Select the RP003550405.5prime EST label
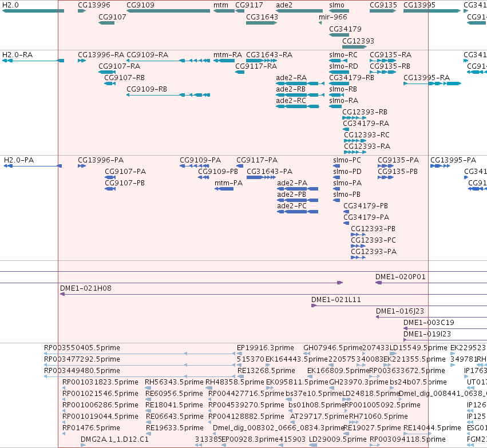The width and height of the screenshot is (487, 448). click(82, 348)
